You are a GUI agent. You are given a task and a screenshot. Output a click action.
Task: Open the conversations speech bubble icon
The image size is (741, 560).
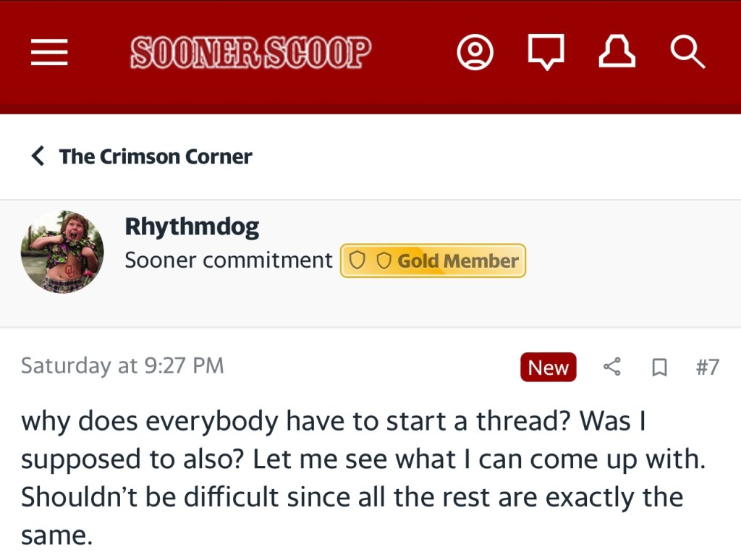coord(546,52)
